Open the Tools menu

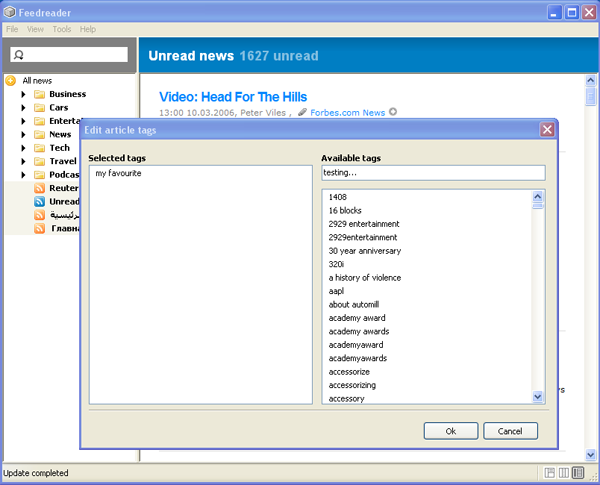62,29
